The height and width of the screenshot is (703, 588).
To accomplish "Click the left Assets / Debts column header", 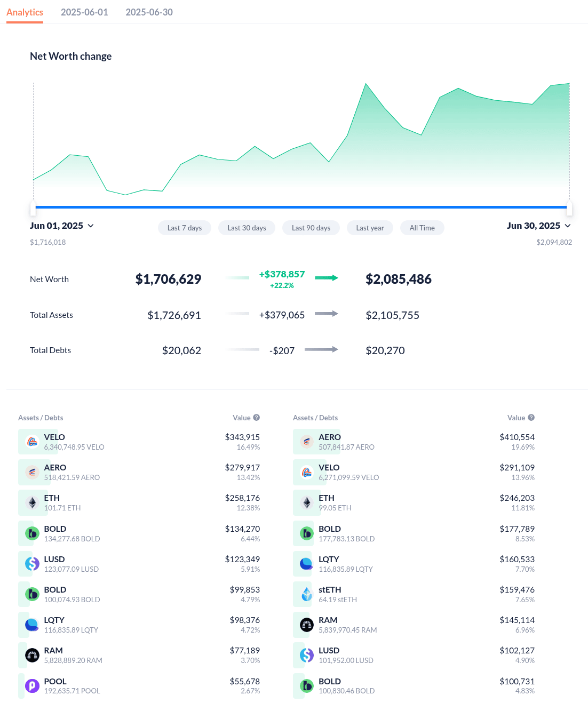I will pyautogui.click(x=41, y=418).
